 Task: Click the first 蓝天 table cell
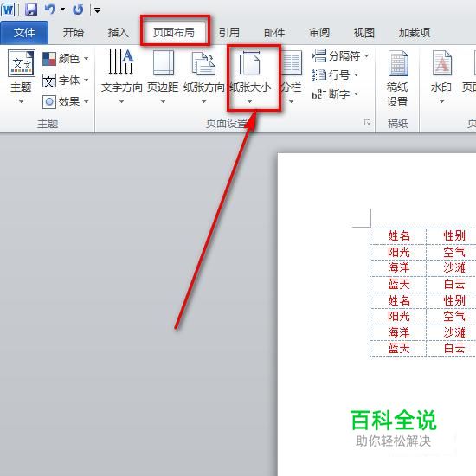point(398,285)
